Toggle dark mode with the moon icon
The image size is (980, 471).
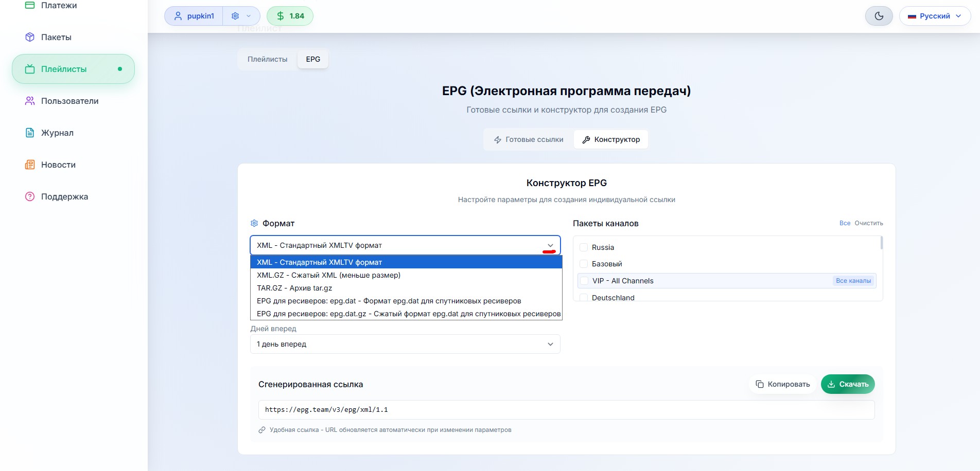(879, 16)
